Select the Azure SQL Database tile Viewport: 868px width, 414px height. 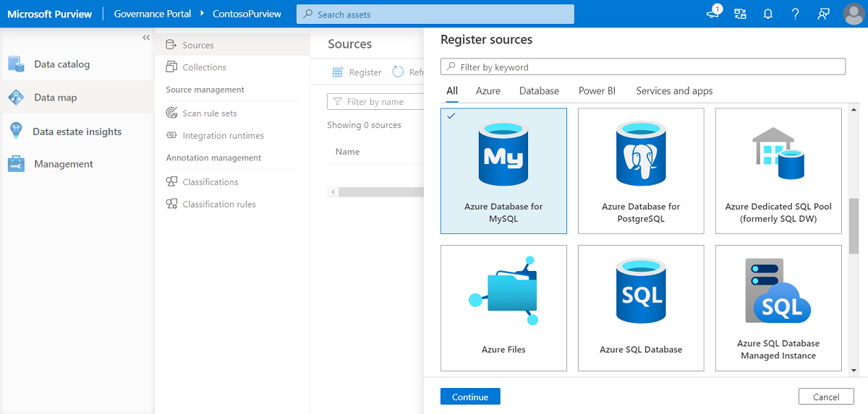pos(641,308)
